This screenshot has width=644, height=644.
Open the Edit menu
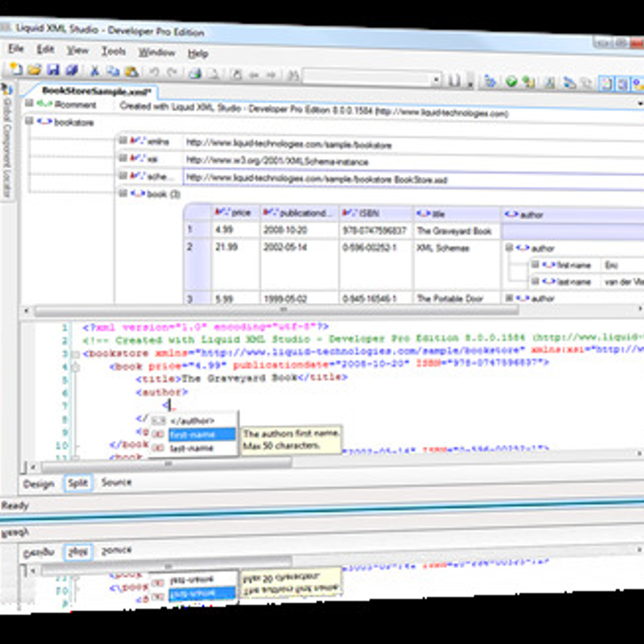(x=45, y=49)
